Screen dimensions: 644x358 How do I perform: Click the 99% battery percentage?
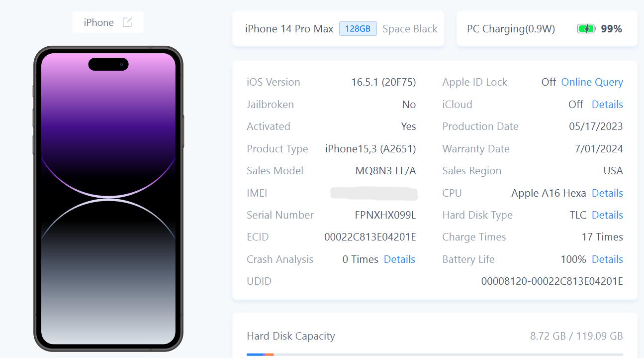click(x=611, y=29)
